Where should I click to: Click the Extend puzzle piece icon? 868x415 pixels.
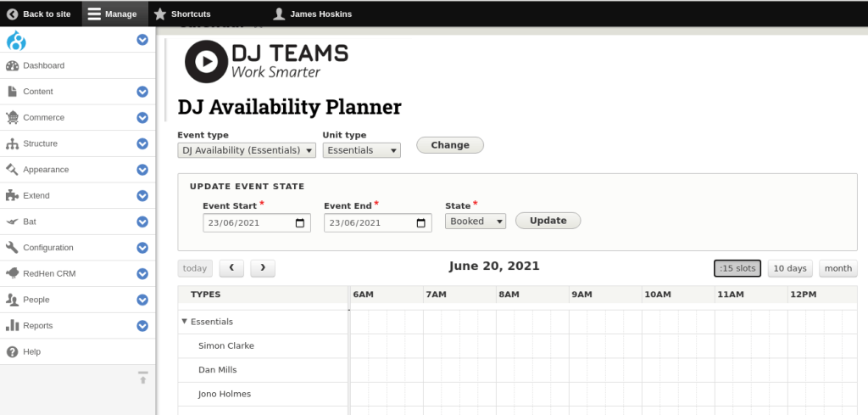tap(12, 195)
